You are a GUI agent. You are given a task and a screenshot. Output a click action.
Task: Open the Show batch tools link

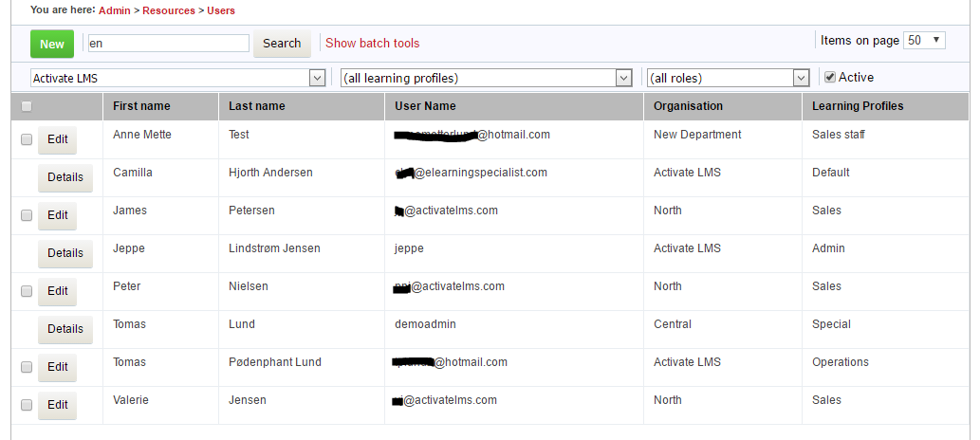point(372,44)
